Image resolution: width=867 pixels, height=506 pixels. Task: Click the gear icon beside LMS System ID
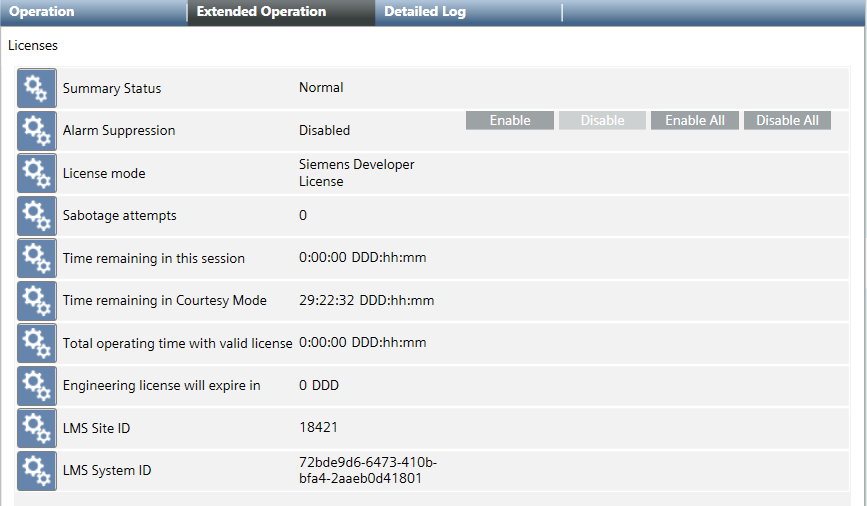coord(37,470)
